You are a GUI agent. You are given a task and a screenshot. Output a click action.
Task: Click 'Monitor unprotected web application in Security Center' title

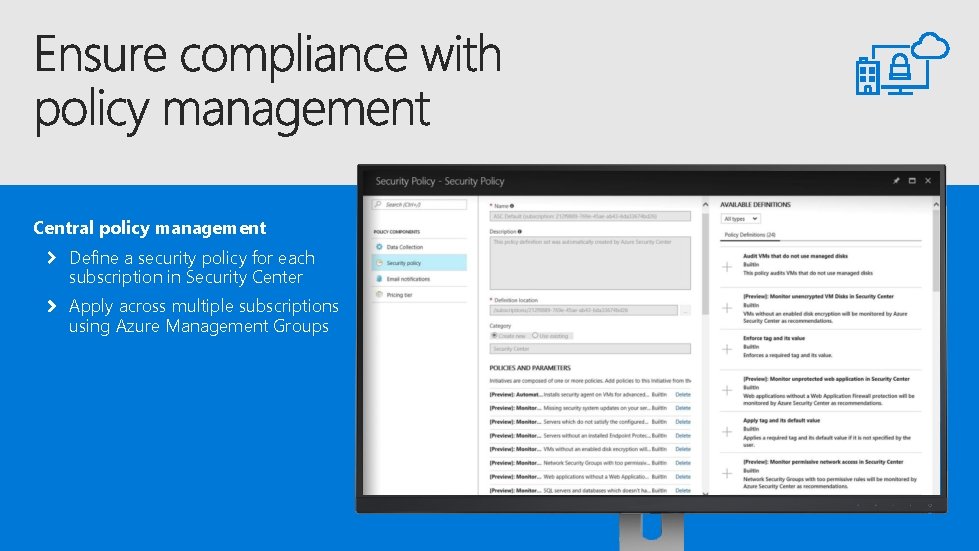(826, 379)
